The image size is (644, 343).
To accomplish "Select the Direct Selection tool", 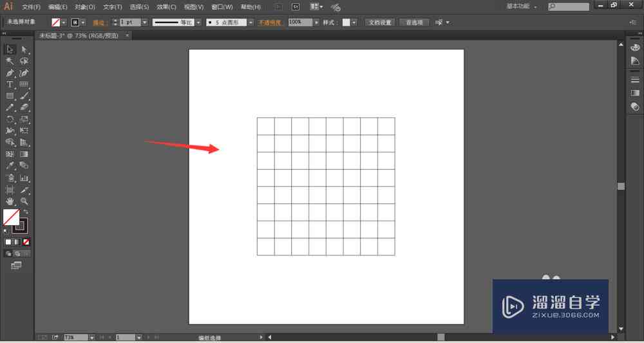I will click(x=24, y=50).
